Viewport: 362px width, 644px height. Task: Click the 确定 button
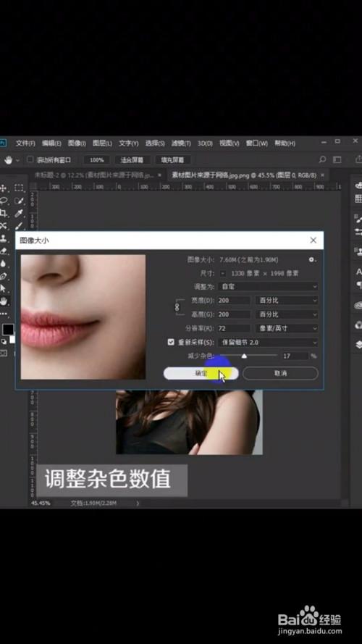click(201, 373)
